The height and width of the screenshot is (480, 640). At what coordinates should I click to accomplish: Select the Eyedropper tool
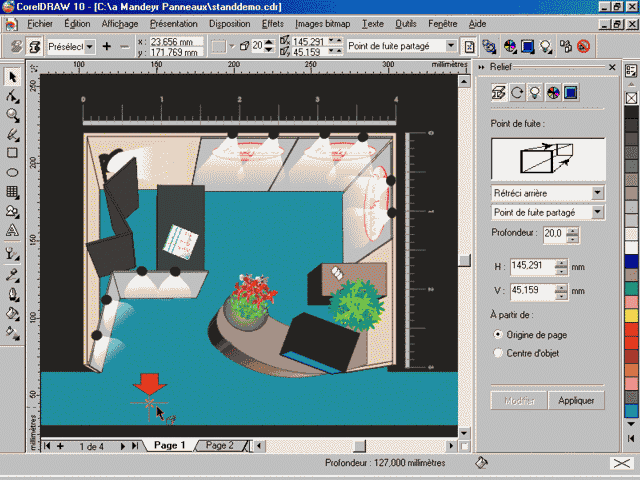coord(13,275)
